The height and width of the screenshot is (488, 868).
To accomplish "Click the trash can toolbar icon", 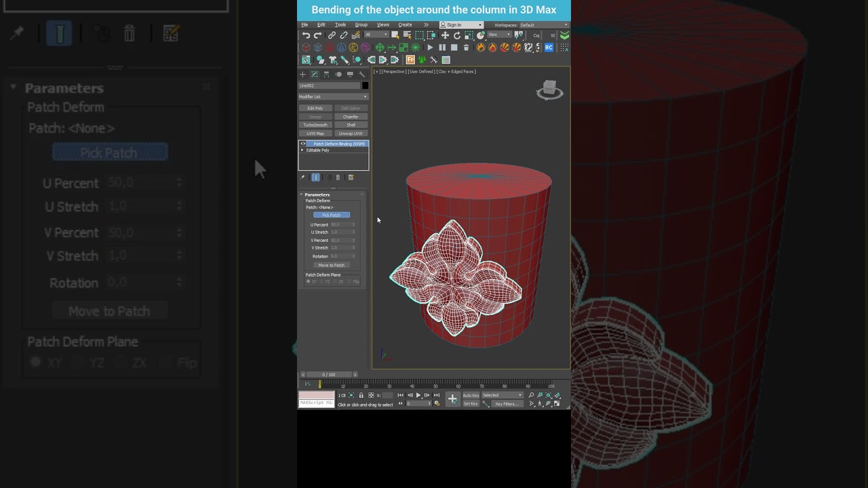I will tap(466, 47).
